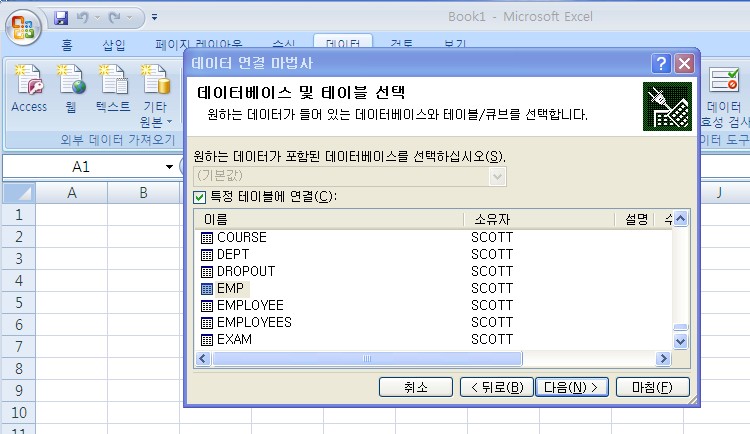Click the Name Box showing A1
Image resolution: width=750 pixels, height=434 pixels.
(81, 167)
